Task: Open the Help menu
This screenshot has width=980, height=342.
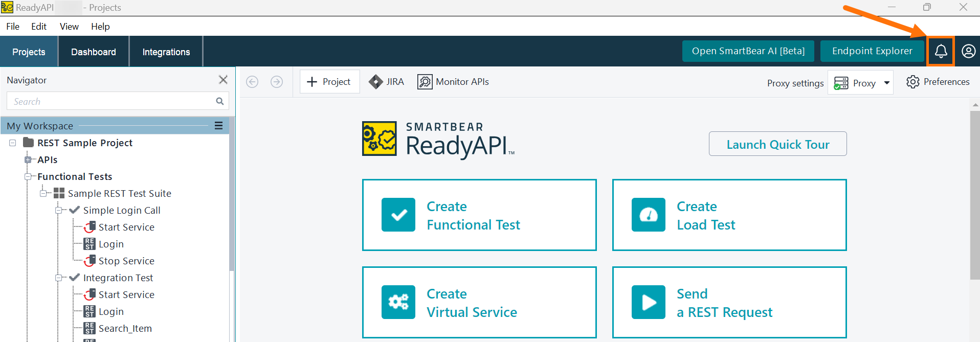Action: [100, 27]
